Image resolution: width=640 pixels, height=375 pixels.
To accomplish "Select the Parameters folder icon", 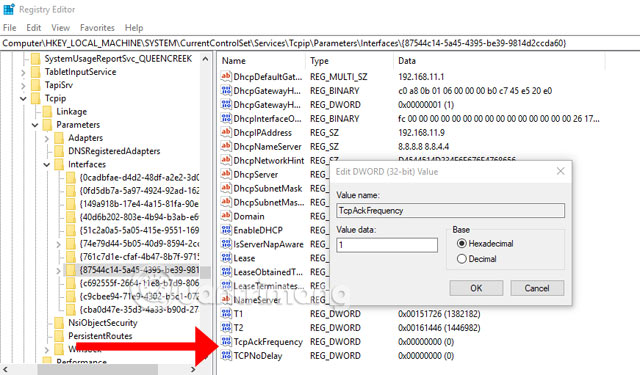I will click(47, 124).
